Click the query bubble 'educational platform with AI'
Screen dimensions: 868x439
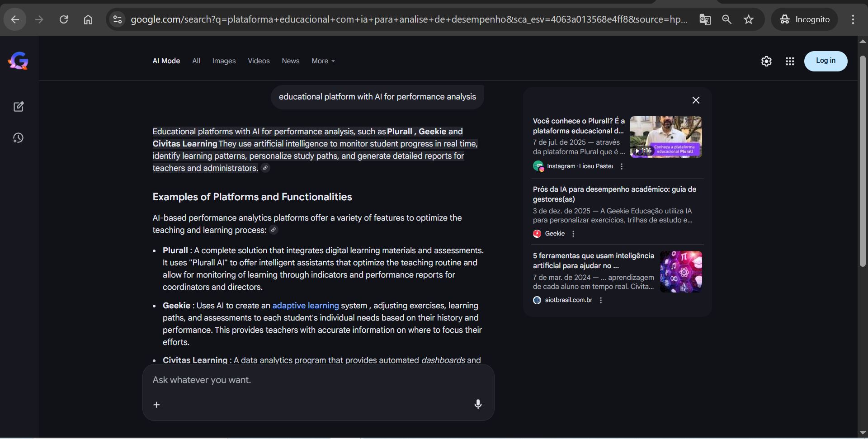point(377,97)
